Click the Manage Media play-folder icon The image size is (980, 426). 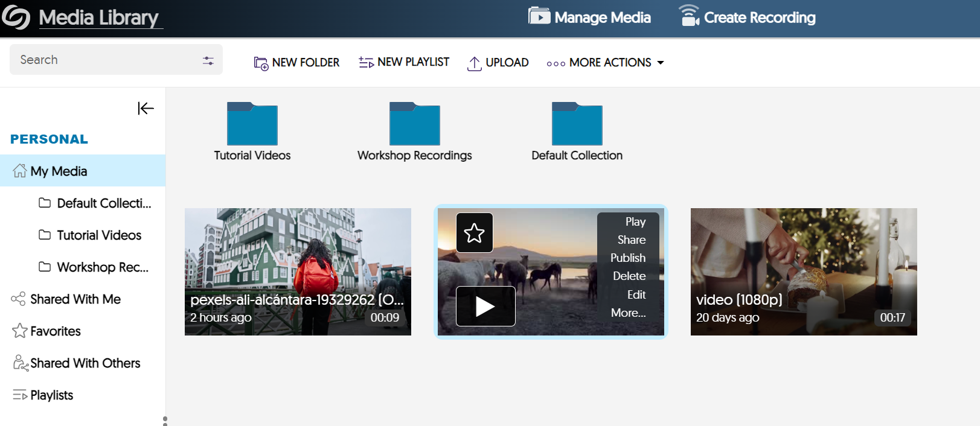539,16
